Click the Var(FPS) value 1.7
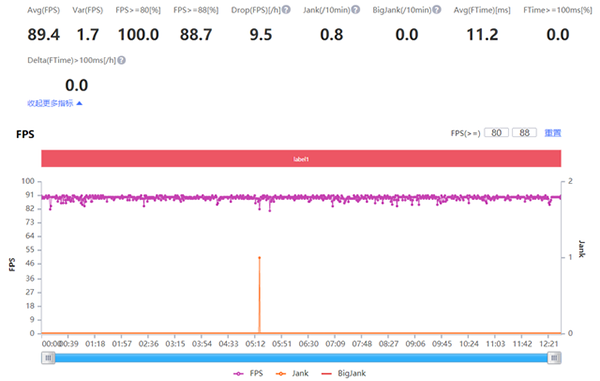 pos(88,35)
